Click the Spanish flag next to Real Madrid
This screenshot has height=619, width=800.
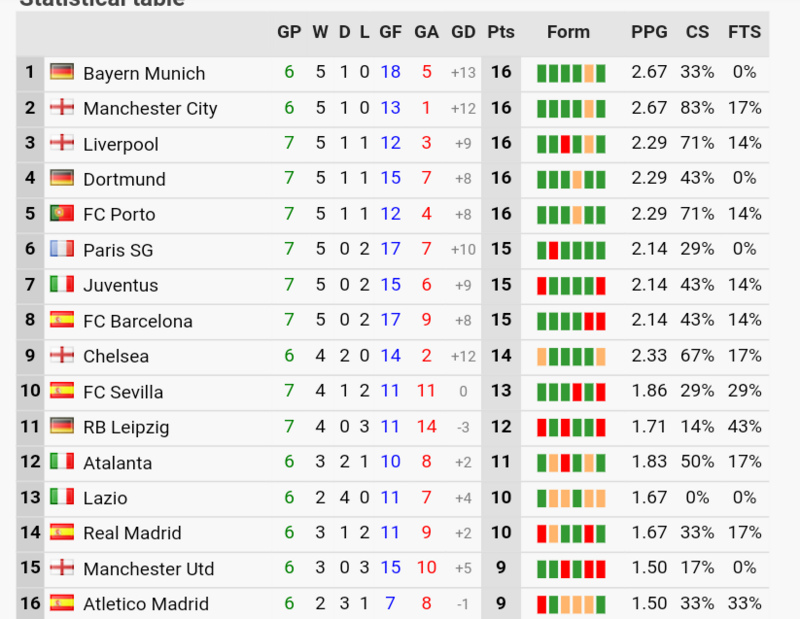(x=62, y=532)
